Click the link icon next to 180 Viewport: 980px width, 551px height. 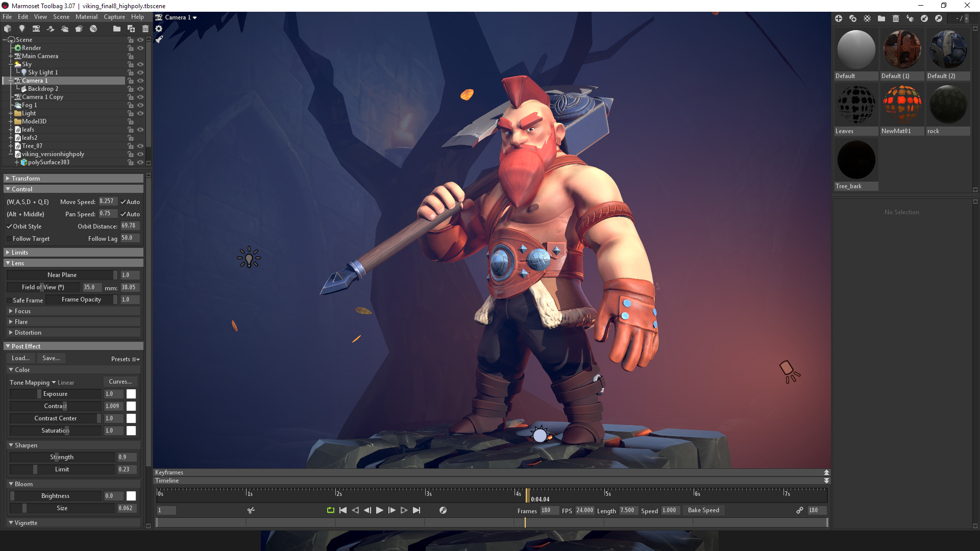[x=800, y=510]
